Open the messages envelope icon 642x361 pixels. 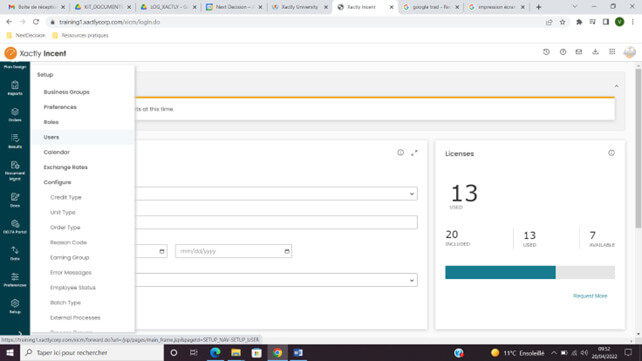(579, 52)
